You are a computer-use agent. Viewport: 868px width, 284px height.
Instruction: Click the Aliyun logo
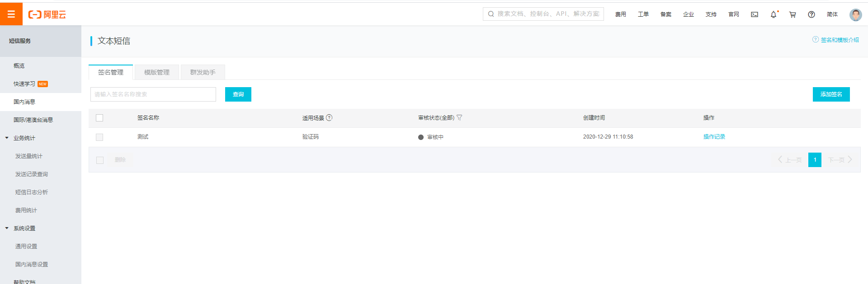coord(47,14)
